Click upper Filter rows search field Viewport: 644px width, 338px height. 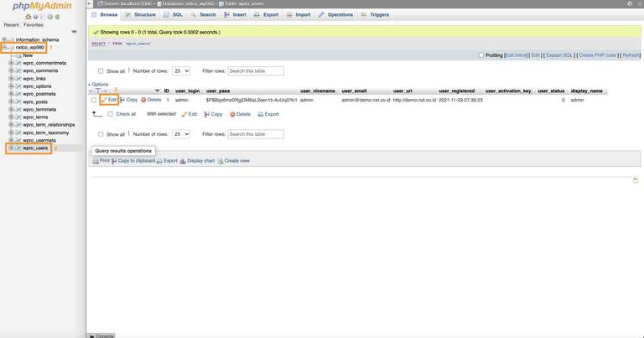(256, 71)
